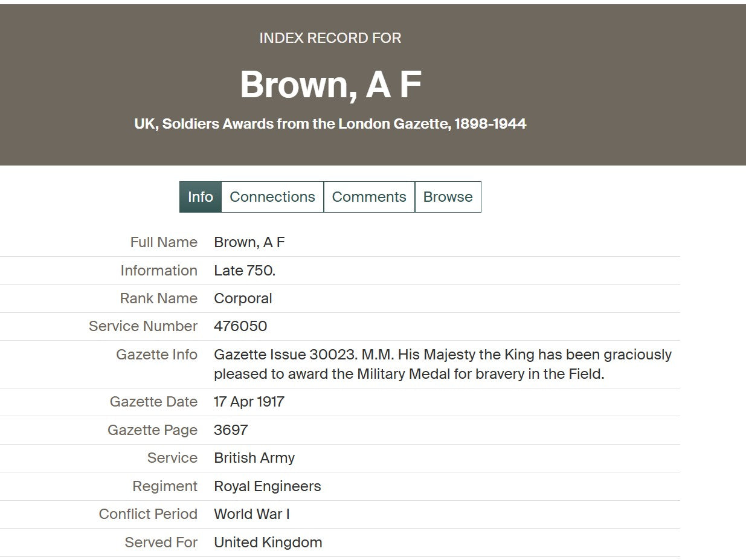Viewport: 746px width, 560px height.
Task: Select the Info tab
Action: click(x=200, y=197)
